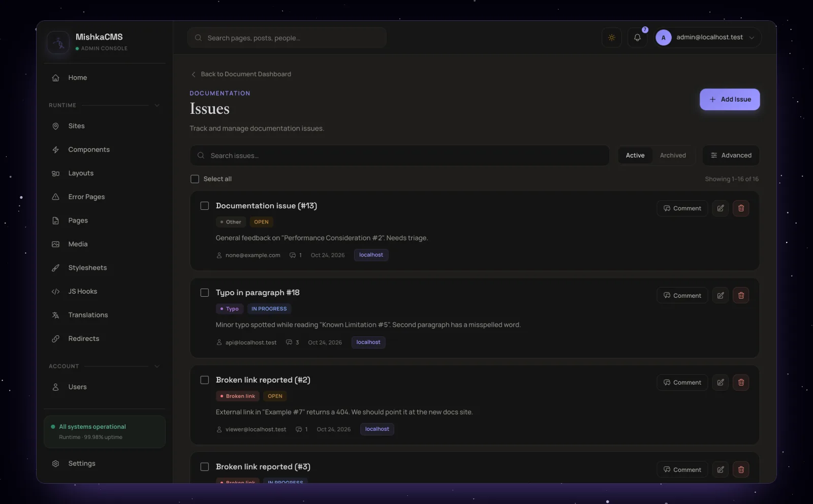Open JS Hooks in the sidebar
The image size is (813, 504).
click(x=105, y=291)
